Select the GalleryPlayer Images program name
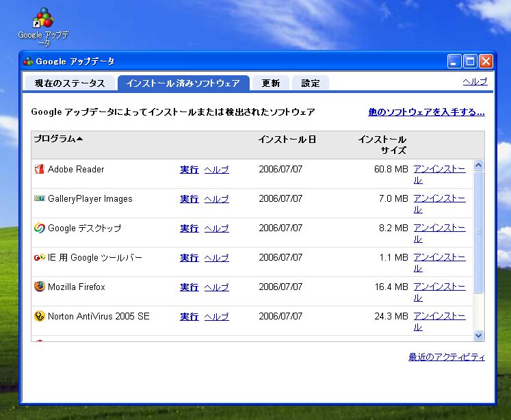The height and width of the screenshot is (420, 511). pyautogui.click(x=90, y=199)
